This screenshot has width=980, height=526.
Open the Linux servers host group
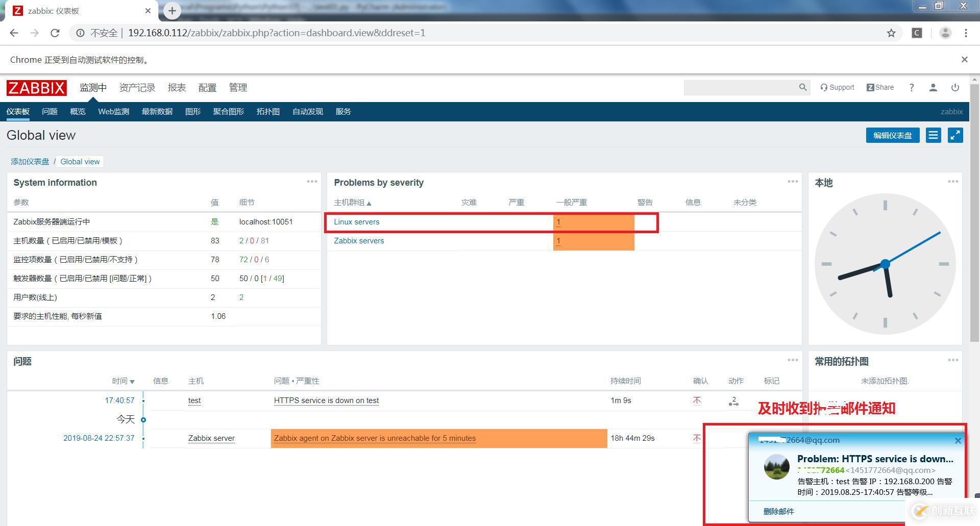[357, 222]
